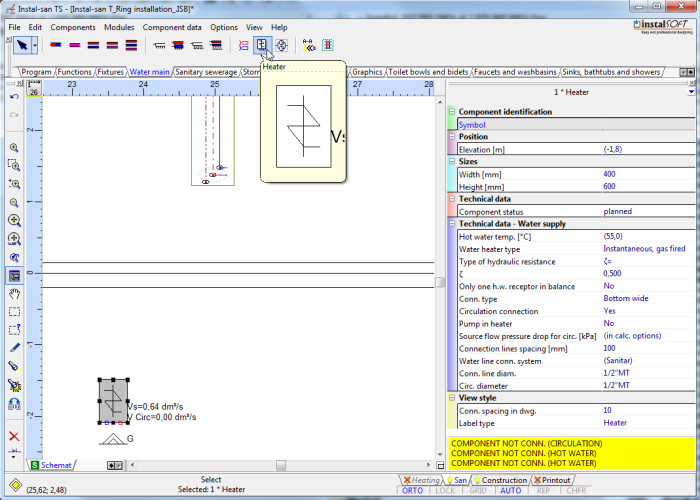Choose the red and blue double pipe tool
The width and height of the screenshot is (700, 500).
coord(93,45)
